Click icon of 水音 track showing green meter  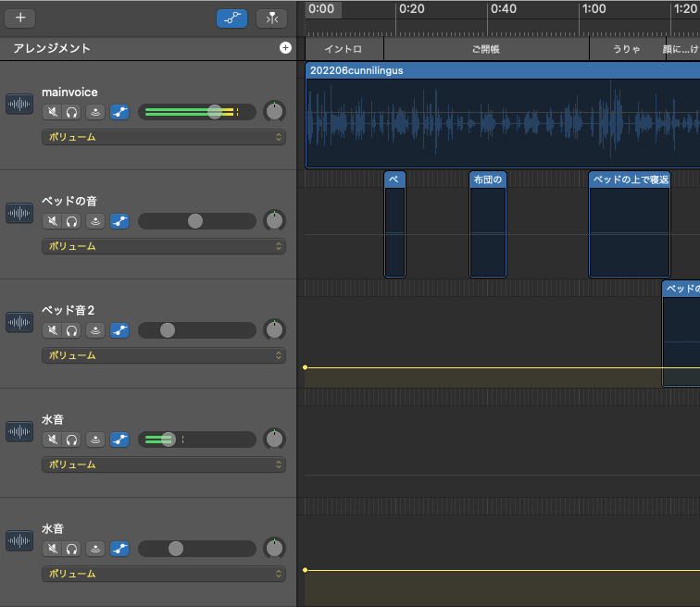point(19,431)
